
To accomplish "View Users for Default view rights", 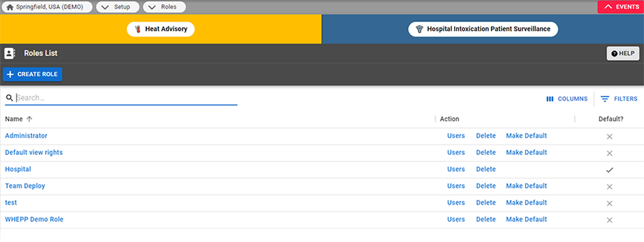I will click(456, 153).
